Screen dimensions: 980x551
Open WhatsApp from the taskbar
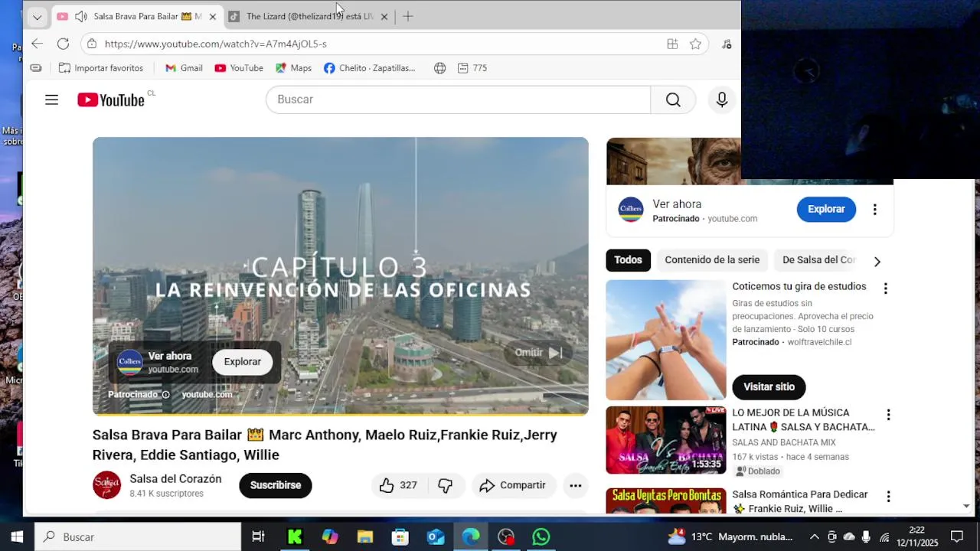pyautogui.click(x=541, y=537)
